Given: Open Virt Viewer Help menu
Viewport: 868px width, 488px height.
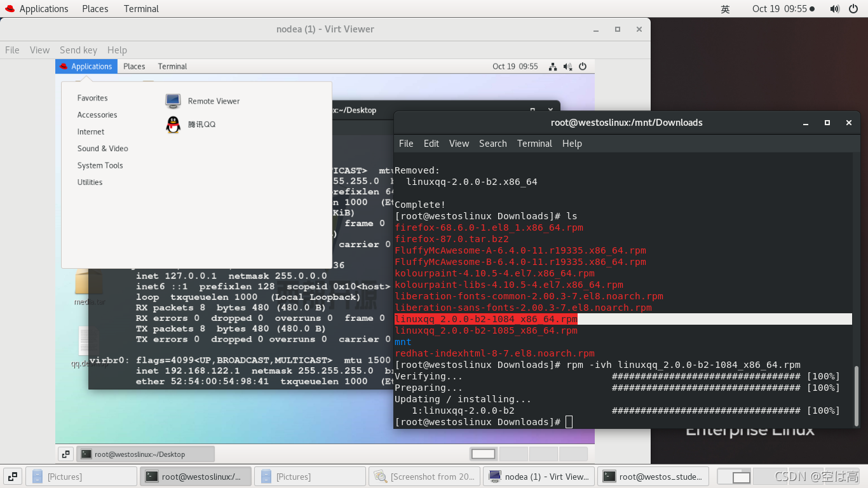Looking at the screenshot, I should click(117, 50).
